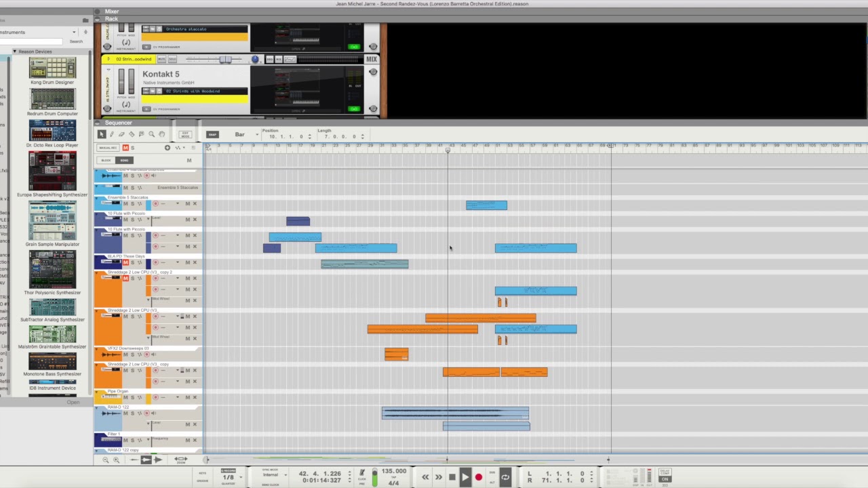The width and height of the screenshot is (868, 488).
Task: Click the MIX label on rack channel
Action: point(372,59)
